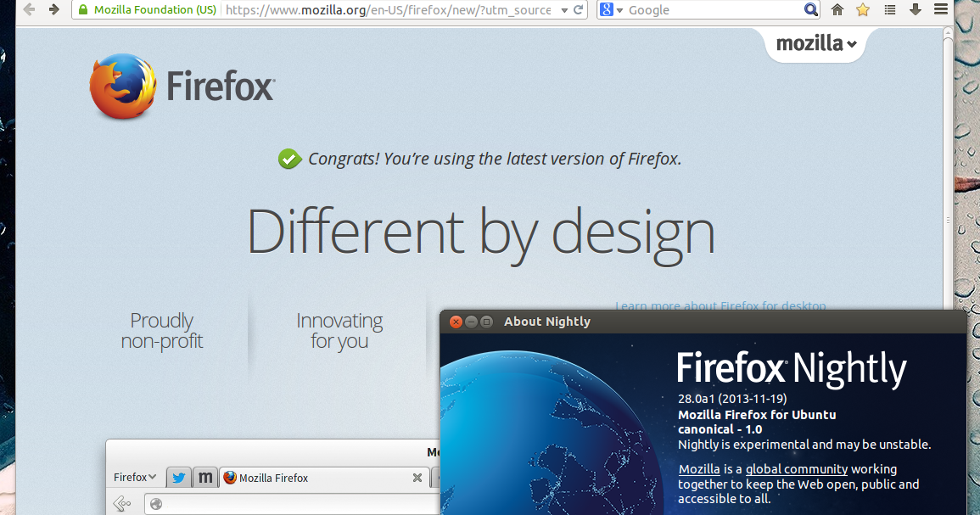Click the 'm' pinned tab in mockup
This screenshot has height=515, width=980.
tap(205, 478)
